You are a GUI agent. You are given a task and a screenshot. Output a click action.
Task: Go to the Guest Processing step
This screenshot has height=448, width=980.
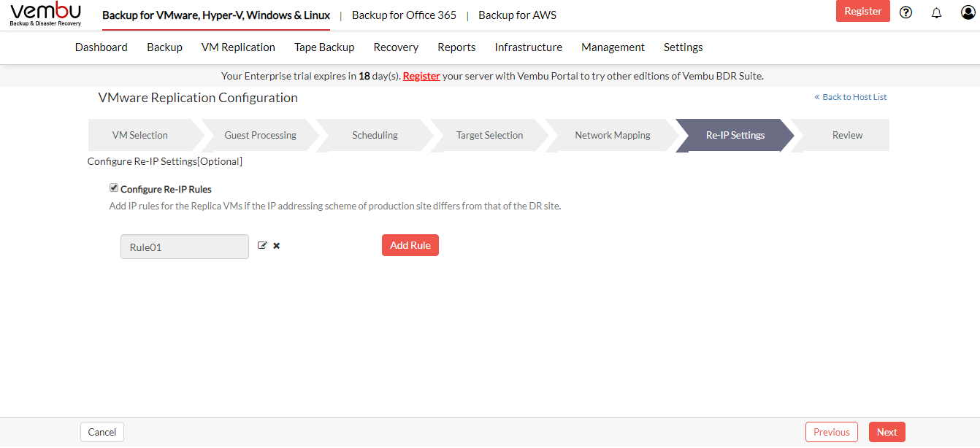260,135
